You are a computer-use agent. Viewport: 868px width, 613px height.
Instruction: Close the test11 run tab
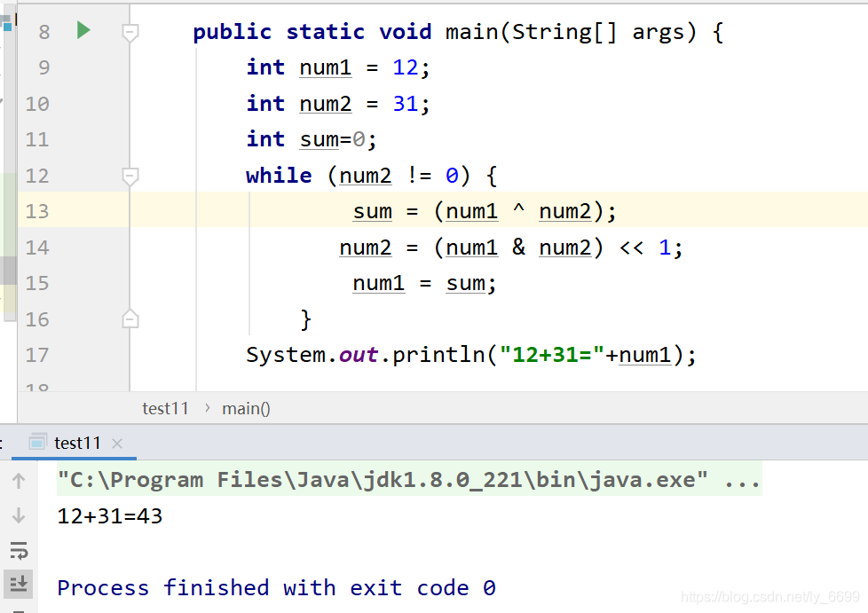(x=117, y=444)
